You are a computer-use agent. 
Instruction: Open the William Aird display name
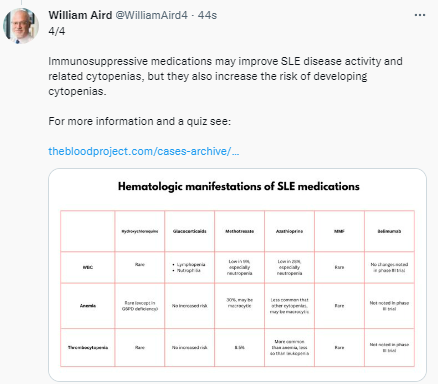click(80, 15)
